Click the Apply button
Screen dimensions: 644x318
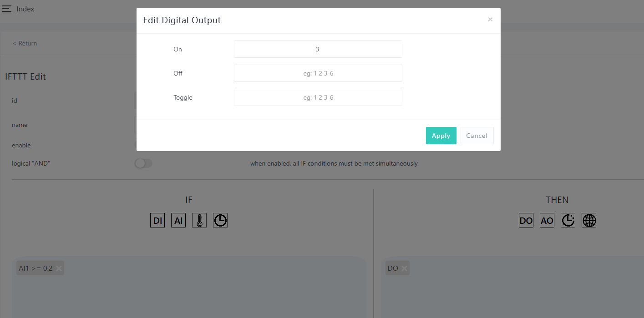pos(441,136)
